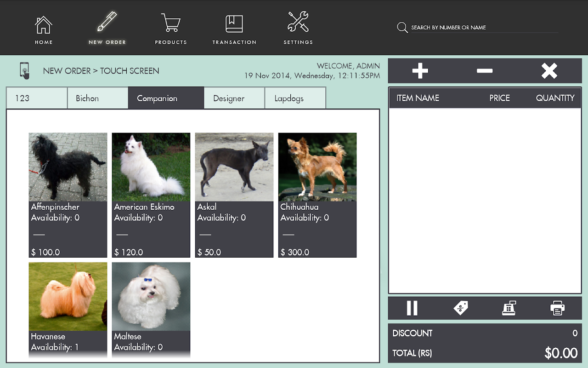Screen dimensions: 588x368
Task: Switch to the 123 tab
Action: tap(37, 98)
